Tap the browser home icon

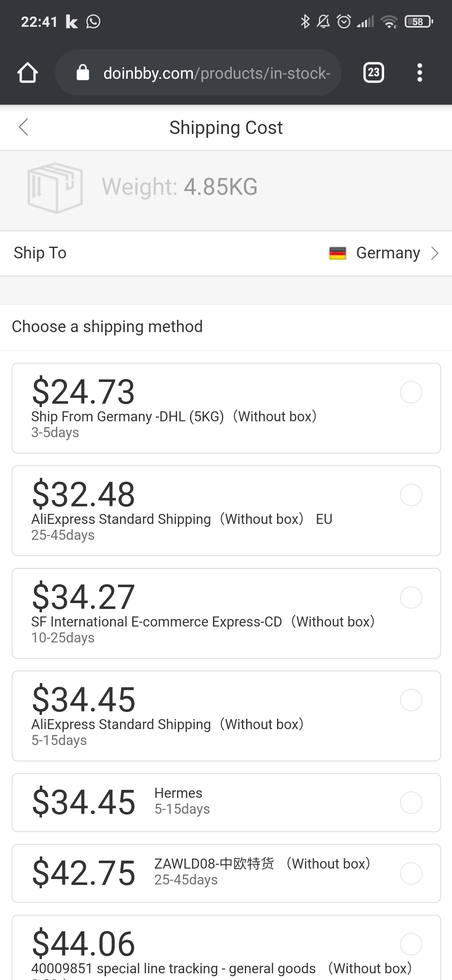coord(28,73)
